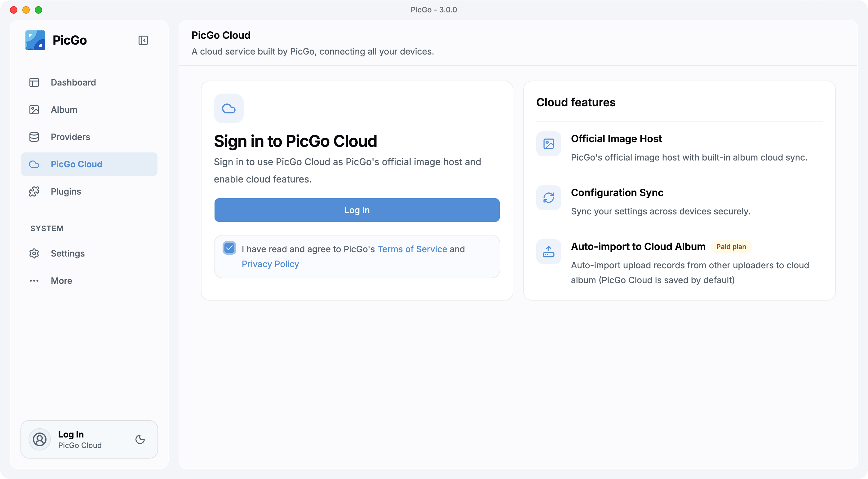Screen dimensions: 868x479
Task: Click the PicGo logo icon
Action: [x=35, y=40]
